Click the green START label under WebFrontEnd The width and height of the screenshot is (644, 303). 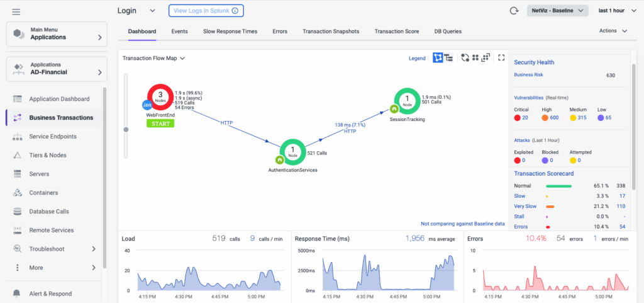[x=160, y=123]
